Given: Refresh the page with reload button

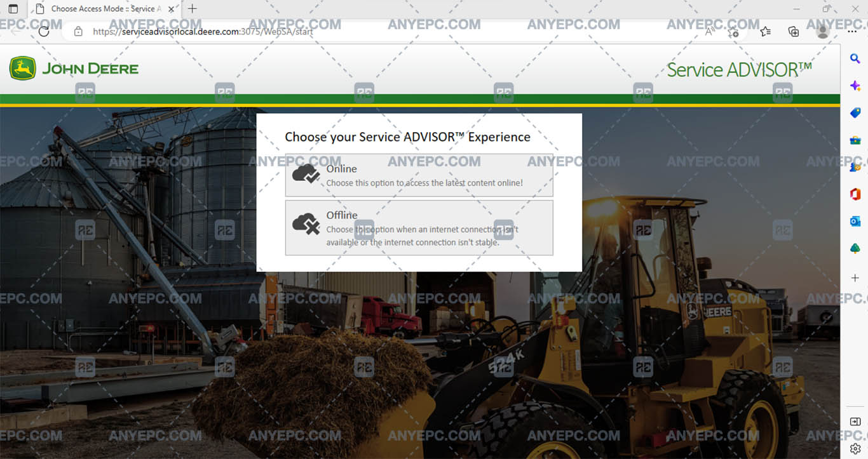Looking at the screenshot, I should point(44,31).
